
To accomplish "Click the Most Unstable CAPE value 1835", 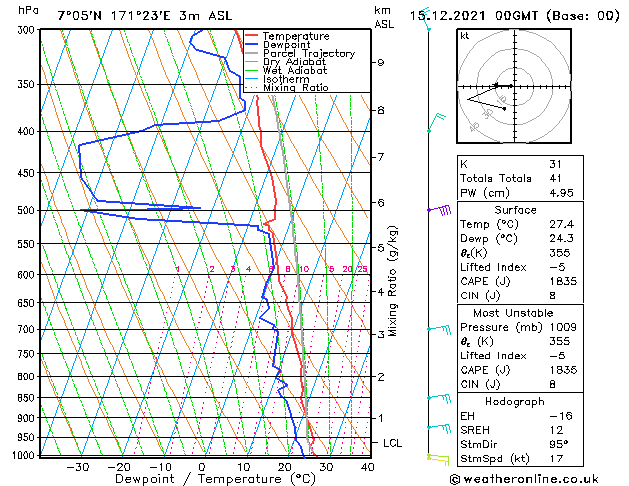I will coord(563,370).
